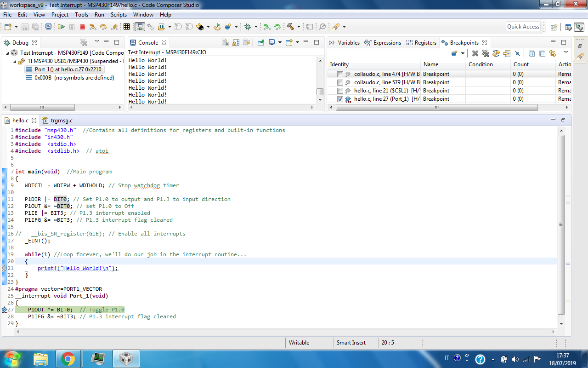Open the New Breakpoint dropdown arrow in Breakpoints view

click(x=463, y=53)
